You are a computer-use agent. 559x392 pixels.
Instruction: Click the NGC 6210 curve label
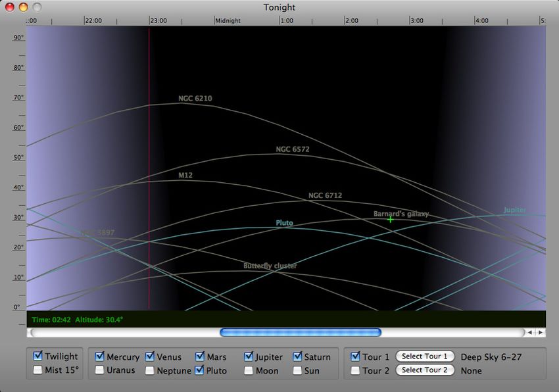(x=195, y=99)
